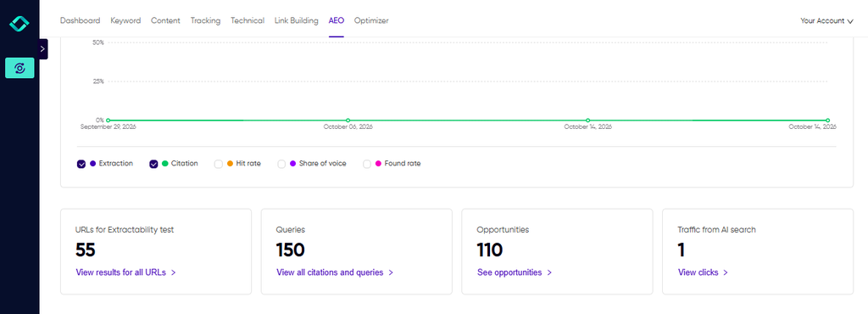Open the Your Account dropdown
Image resolution: width=868 pixels, height=314 pixels.
826,20
